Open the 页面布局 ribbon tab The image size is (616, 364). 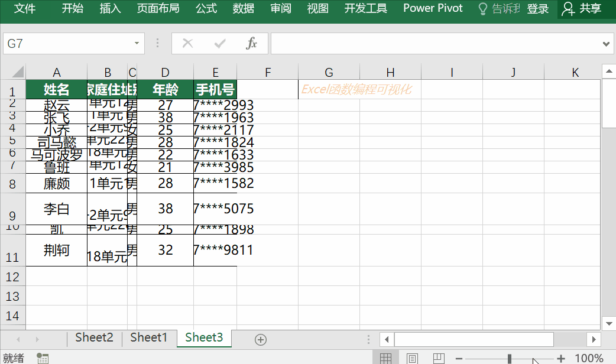click(158, 8)
